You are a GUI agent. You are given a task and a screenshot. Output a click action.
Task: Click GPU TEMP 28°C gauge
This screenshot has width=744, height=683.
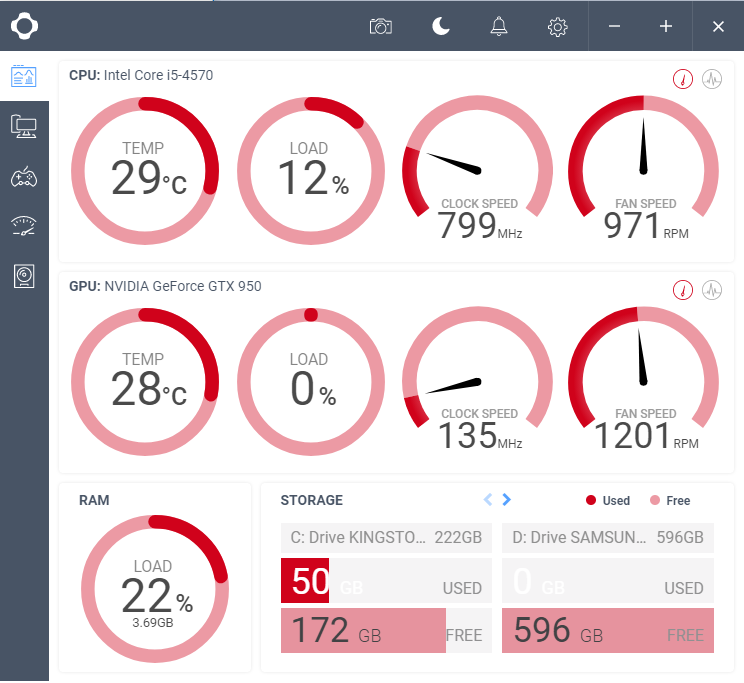pos(145,382)
